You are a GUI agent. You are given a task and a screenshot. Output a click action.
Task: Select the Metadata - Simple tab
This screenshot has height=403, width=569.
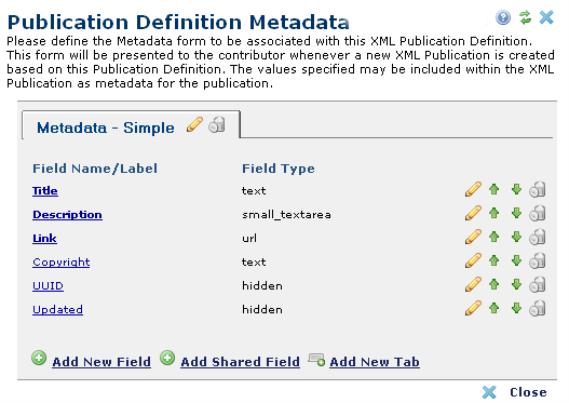pos(105,128)
